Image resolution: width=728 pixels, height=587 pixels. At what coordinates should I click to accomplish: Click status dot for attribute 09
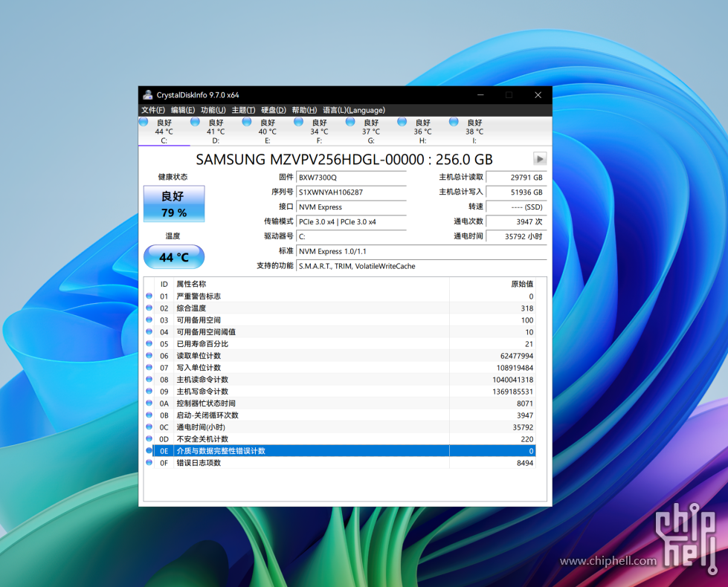tap(149, 391)
